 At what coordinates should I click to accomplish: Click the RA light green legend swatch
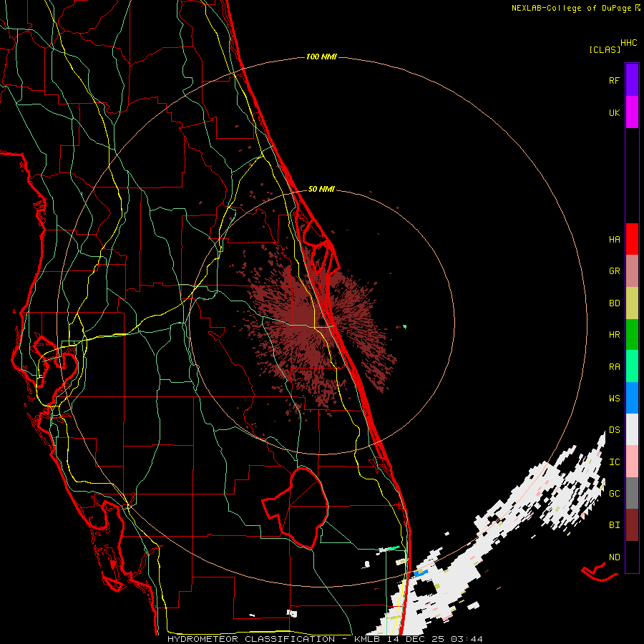click(632, 366)
